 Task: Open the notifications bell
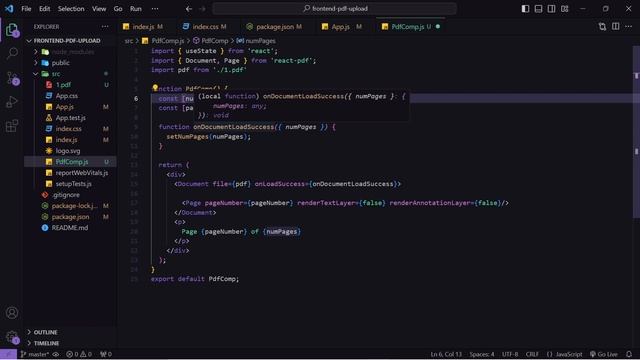tap(629, 354)
